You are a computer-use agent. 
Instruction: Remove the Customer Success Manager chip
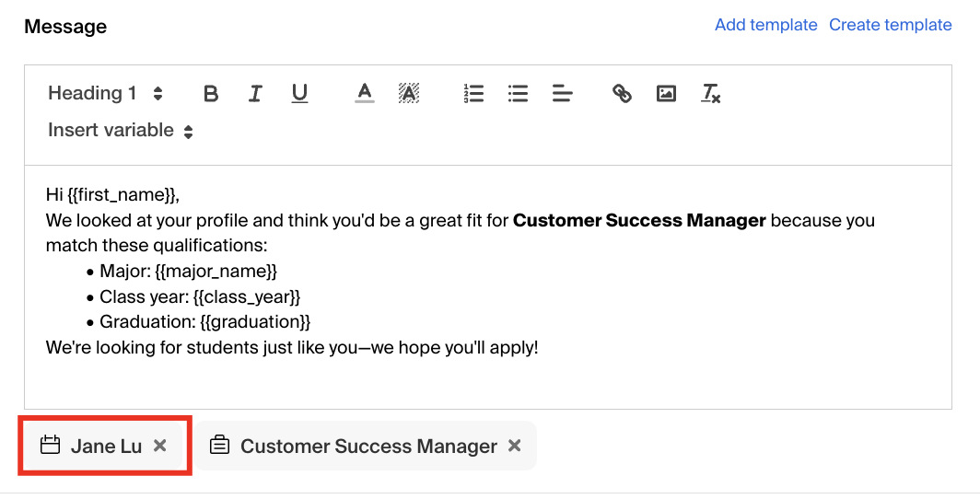pyautogui.click(x=514, y=446)
